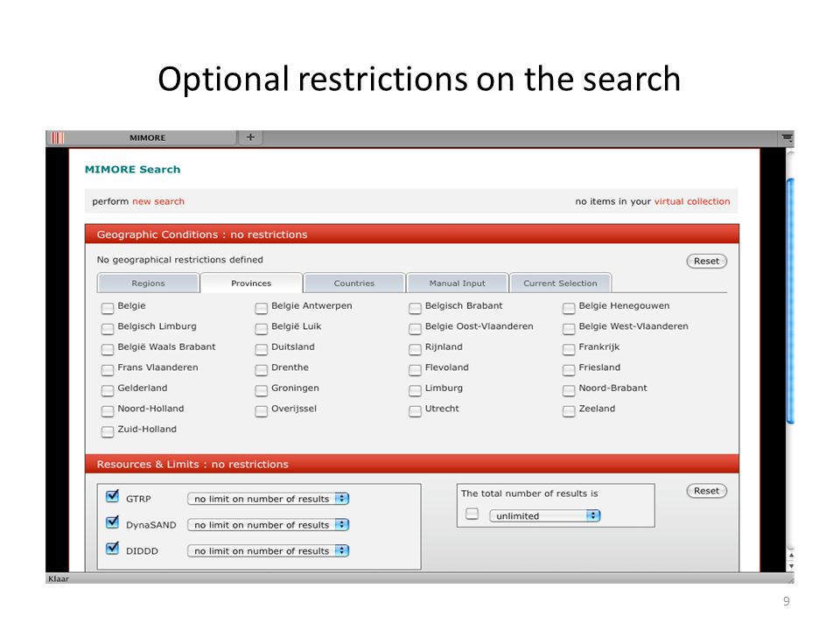Tick the Noord-Brabant checkbox
The height and width of the screenshot is (630, 840).
(x=569, y=389)
